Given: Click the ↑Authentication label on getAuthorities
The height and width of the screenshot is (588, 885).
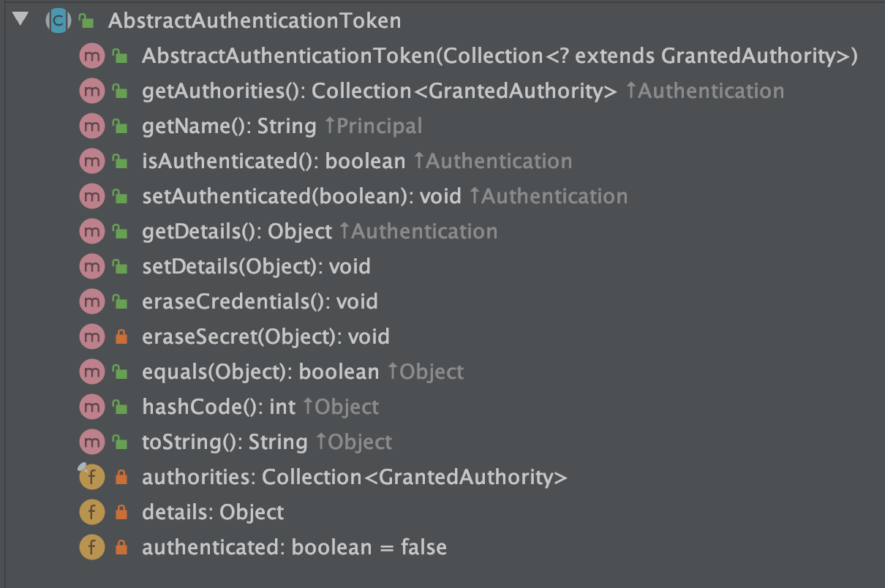Looking at the screenshot, I should [705, 91].
